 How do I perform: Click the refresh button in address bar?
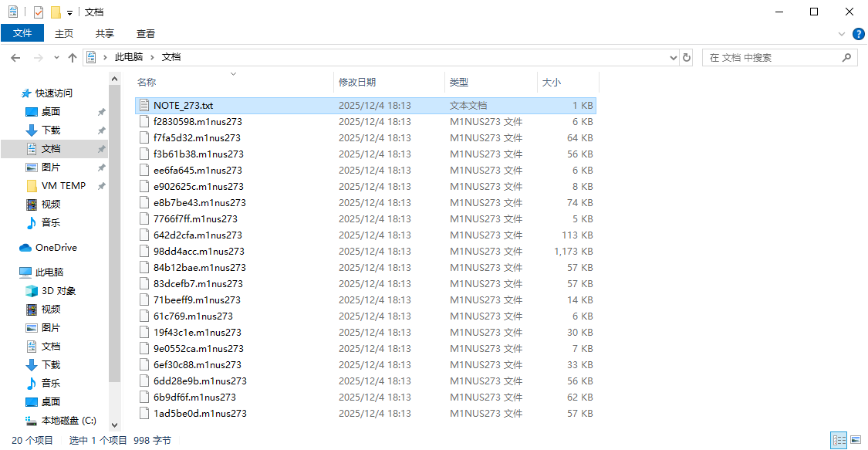[687, 58]
